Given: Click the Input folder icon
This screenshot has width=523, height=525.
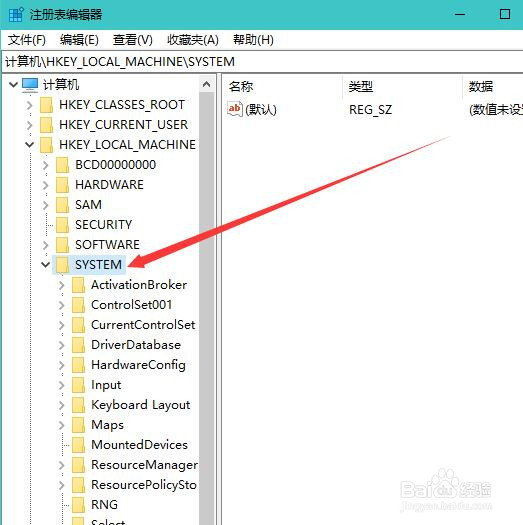Looking at the screenshot, I should 79,385.
